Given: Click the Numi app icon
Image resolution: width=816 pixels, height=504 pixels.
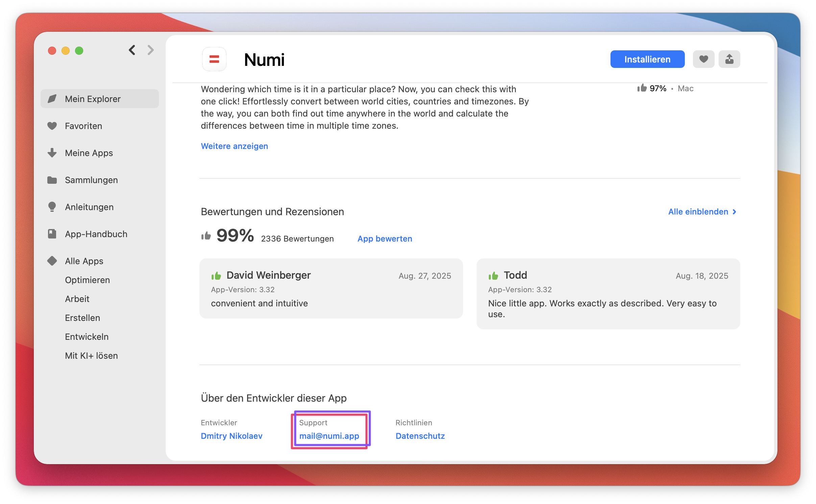Looking at the screenshot, I should [x=214, y=59].
